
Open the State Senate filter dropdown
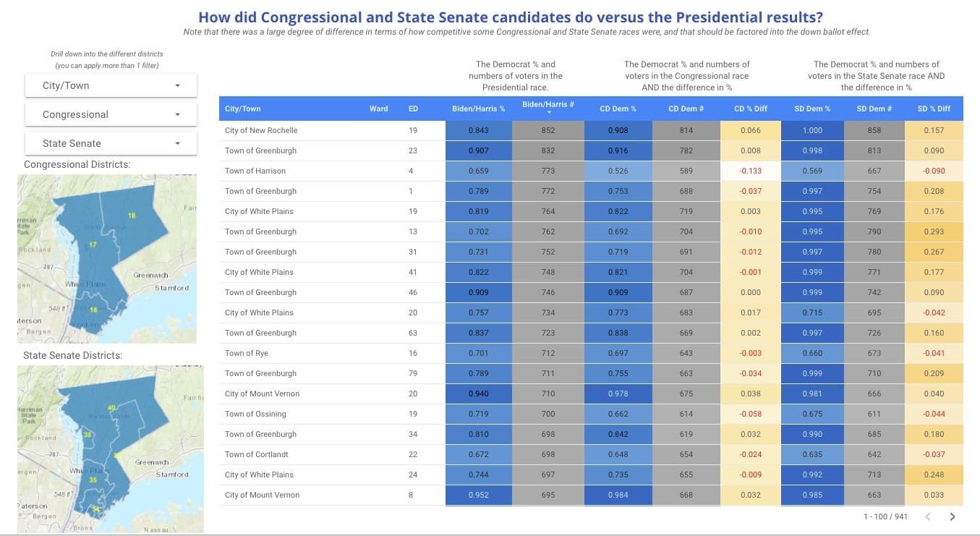[111, 143]
